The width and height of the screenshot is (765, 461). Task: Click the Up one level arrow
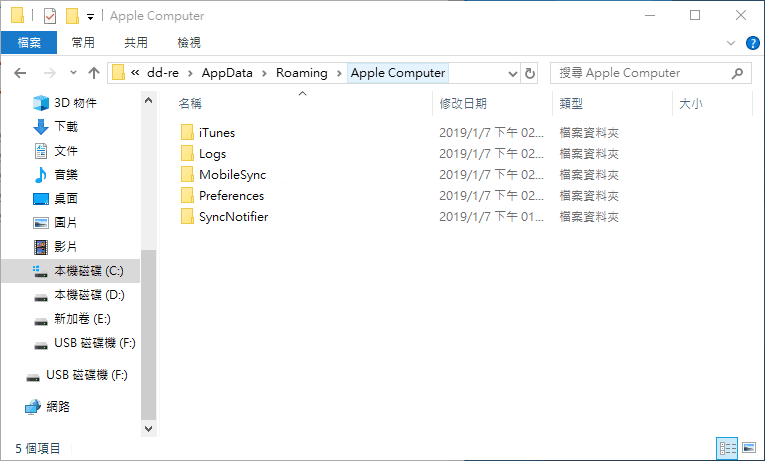(x=94, y=73)
